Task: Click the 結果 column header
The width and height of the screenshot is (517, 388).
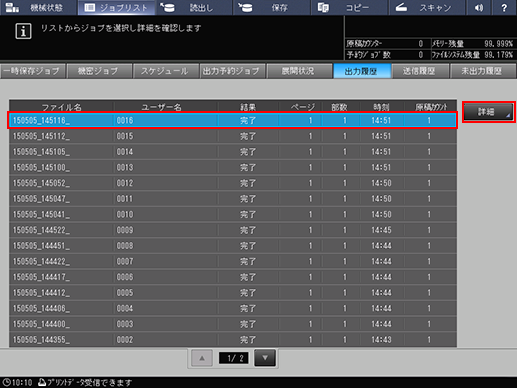Action: click(248, 107)
